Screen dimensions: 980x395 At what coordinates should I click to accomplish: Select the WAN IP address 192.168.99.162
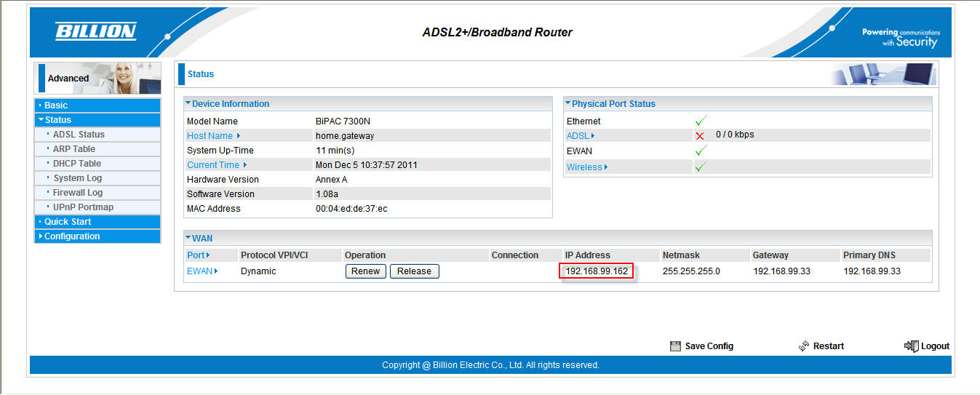(597, 271)
